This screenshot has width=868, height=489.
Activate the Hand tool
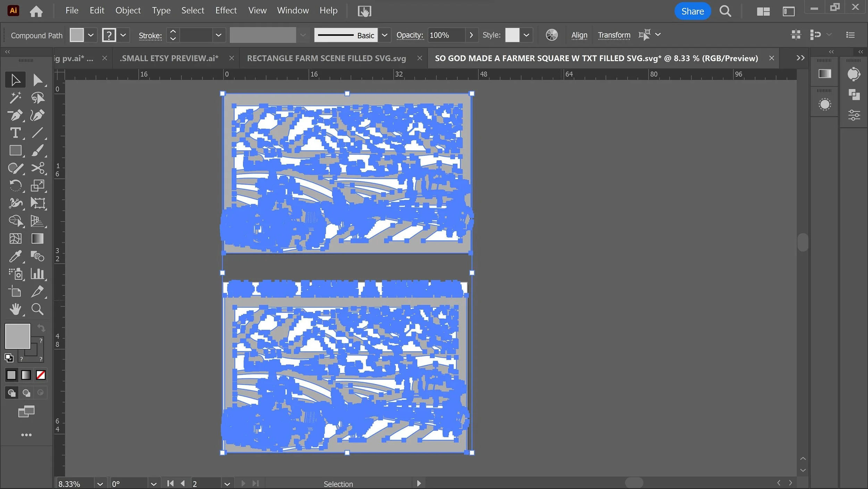pyautogui.click(x=15, y=309)
